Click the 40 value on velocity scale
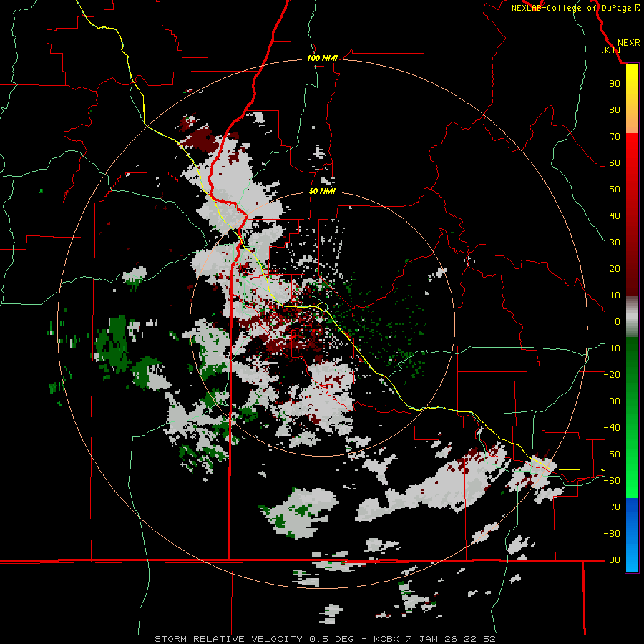 coord(615,215)
